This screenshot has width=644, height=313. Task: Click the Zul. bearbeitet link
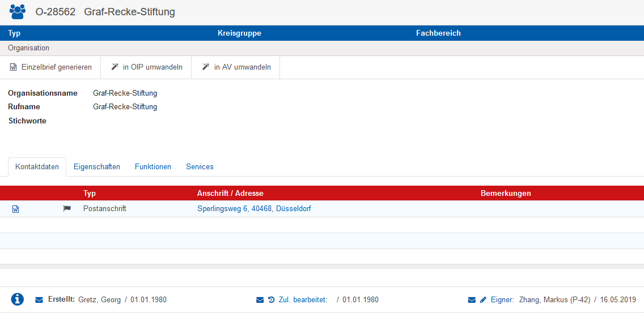[x=303, y=300]
